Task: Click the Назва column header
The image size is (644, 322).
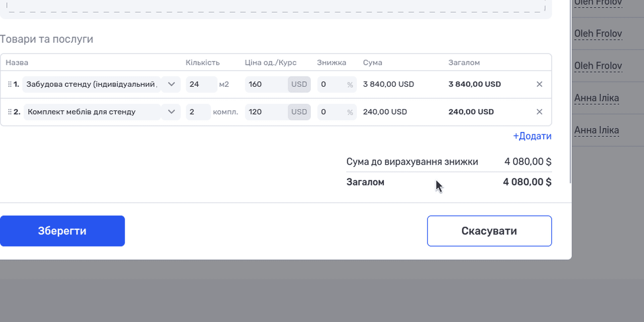Action: point(17,63)
